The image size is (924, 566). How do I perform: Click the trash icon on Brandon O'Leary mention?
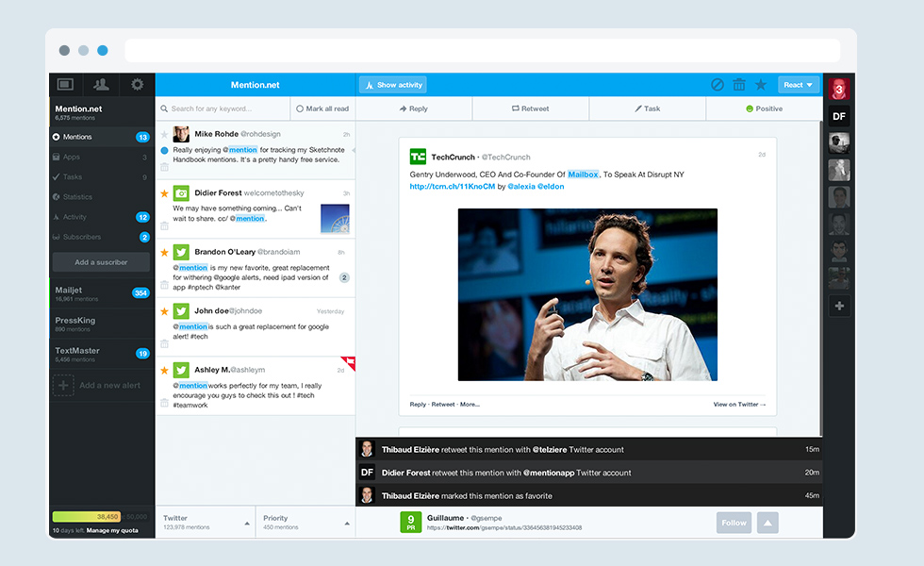(164, 285)
